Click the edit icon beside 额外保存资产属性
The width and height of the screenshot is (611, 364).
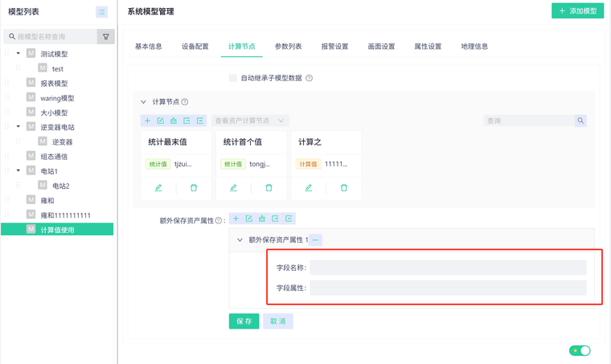tap(249, 219)
